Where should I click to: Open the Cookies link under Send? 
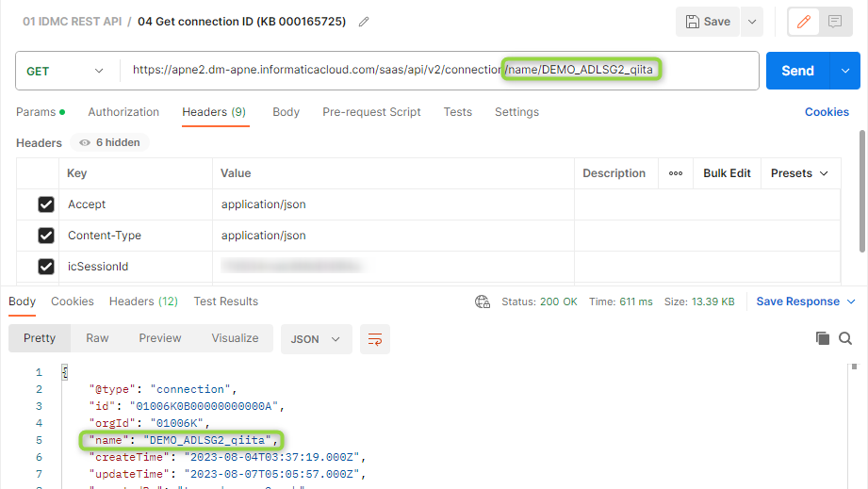tap(827, 112)
